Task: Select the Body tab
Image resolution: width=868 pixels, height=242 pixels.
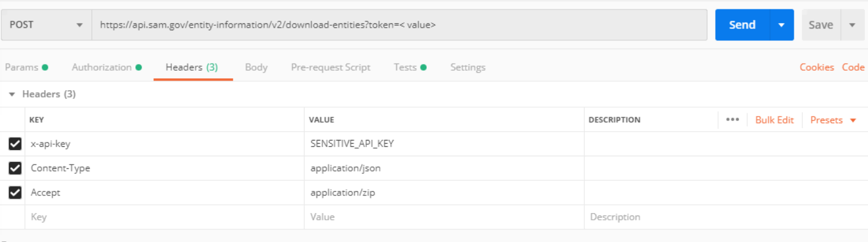Action: (x=256, y=67)
